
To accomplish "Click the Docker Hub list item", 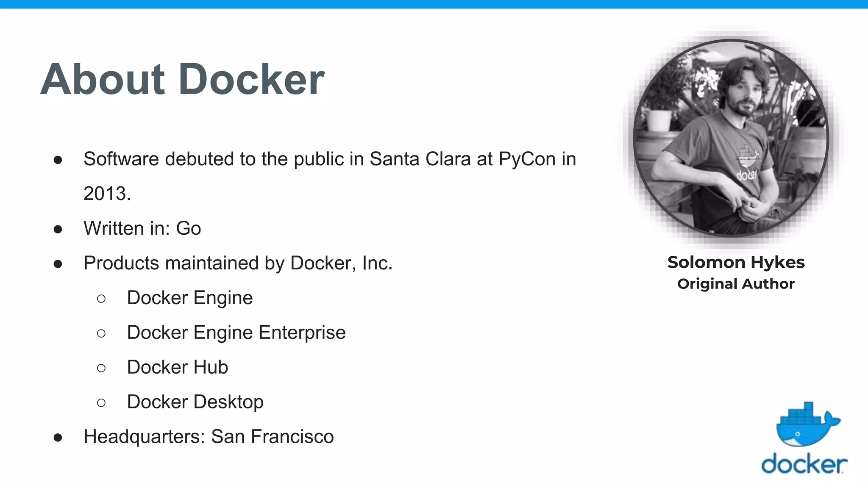I will click(x=178, y=367).
